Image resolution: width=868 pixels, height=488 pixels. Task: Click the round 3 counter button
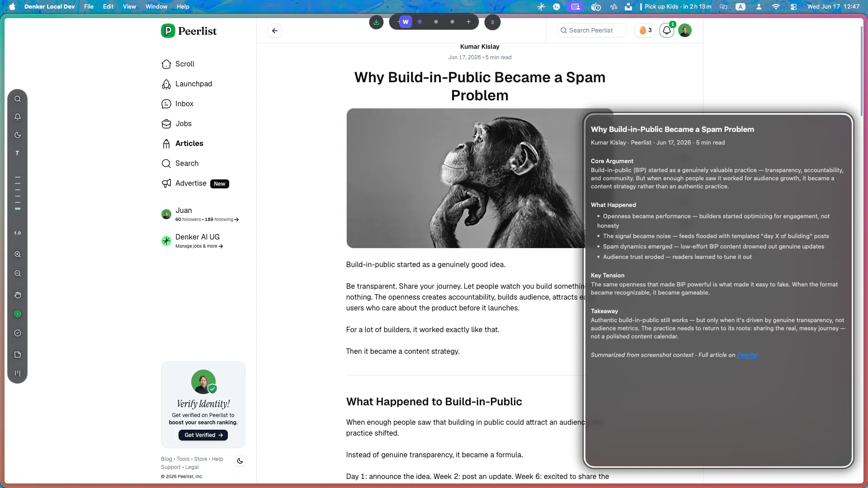click(492, 22)
